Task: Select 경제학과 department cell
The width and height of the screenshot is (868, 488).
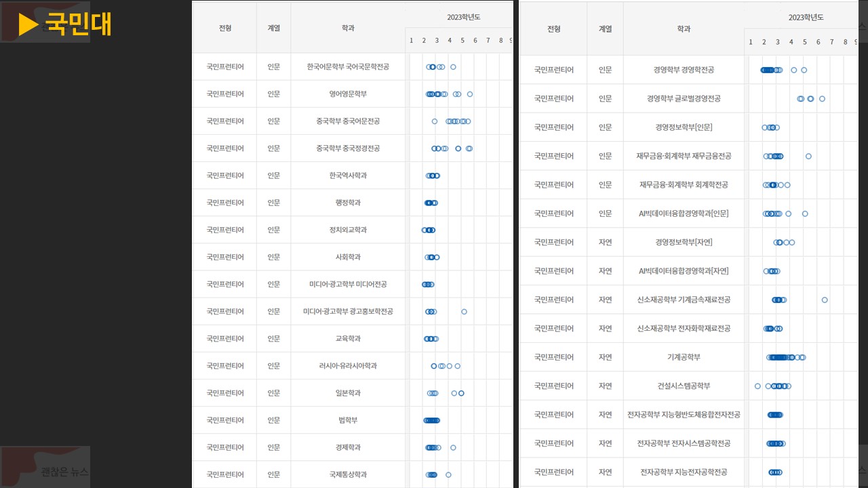Action: pyautogui.click(x=348, y=447)
